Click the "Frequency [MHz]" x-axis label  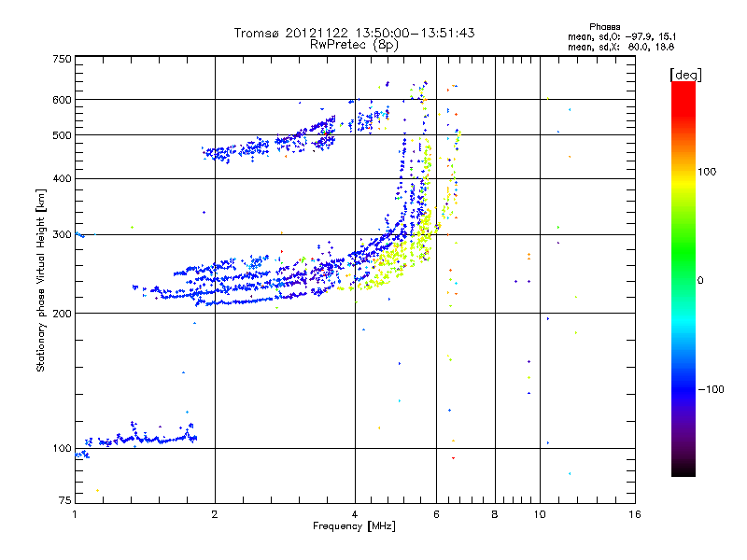354,526
